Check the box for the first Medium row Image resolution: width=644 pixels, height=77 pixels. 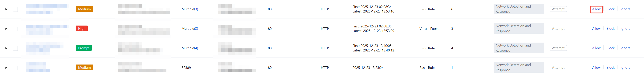(x=15, y=9)
